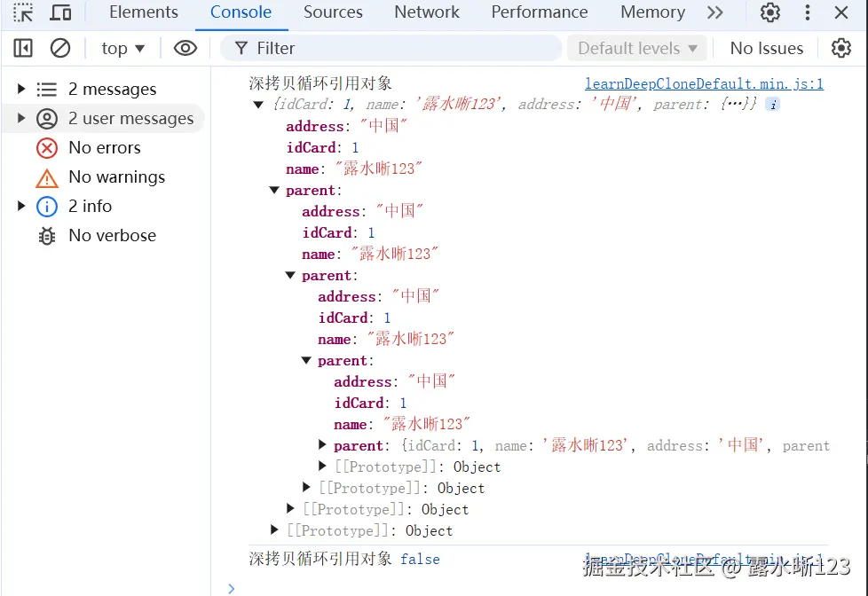The image size is (868, 596).
Task: Switch to the Network tab
Action: coord(427,12)
